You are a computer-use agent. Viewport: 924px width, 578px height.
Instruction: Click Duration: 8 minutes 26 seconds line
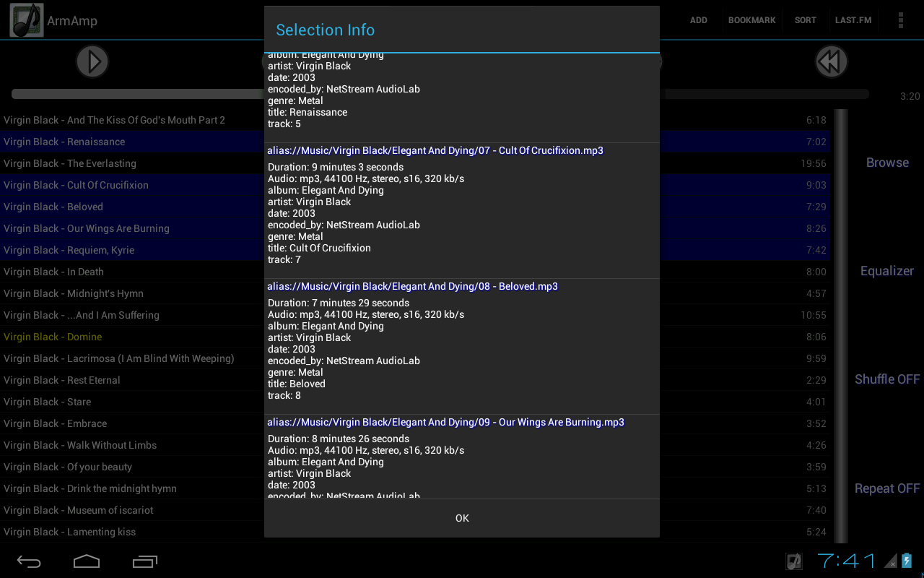[x=339, y=439]
